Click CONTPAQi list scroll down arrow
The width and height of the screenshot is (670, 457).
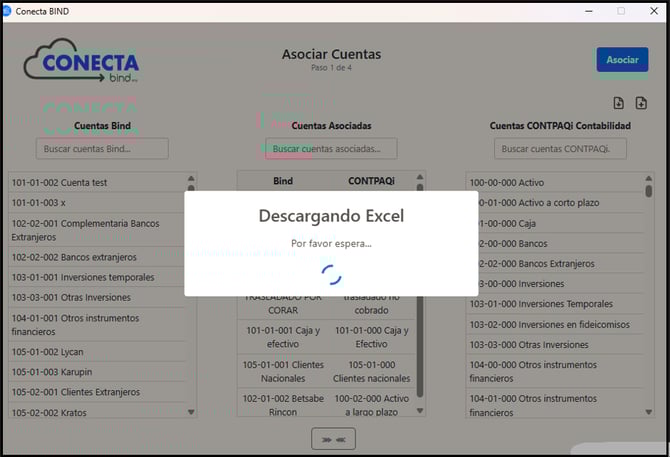(x=649, y=412)
